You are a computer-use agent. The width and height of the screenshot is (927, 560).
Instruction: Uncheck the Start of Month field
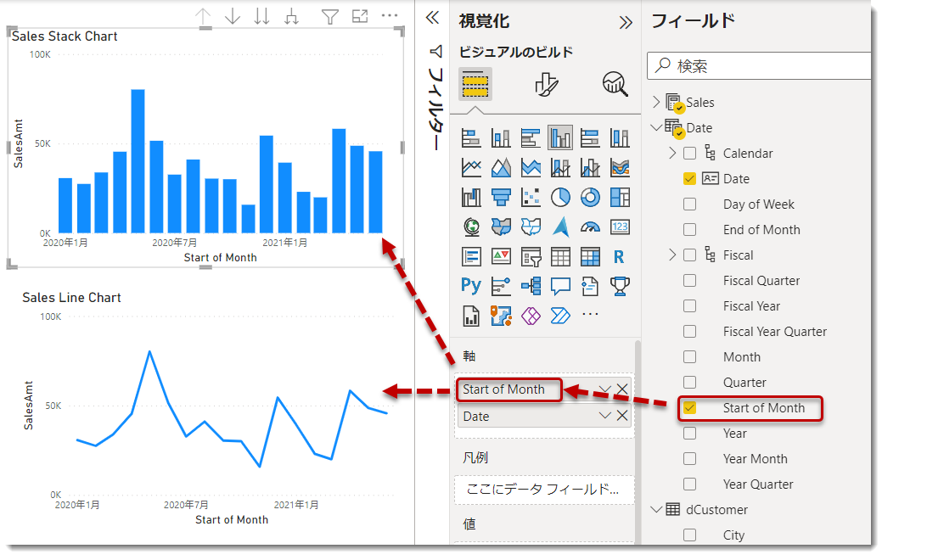pos(689,407)
